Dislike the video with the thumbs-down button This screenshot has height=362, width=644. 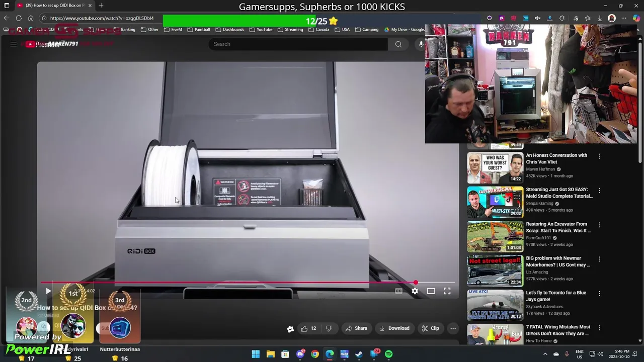tap(329, 328)
